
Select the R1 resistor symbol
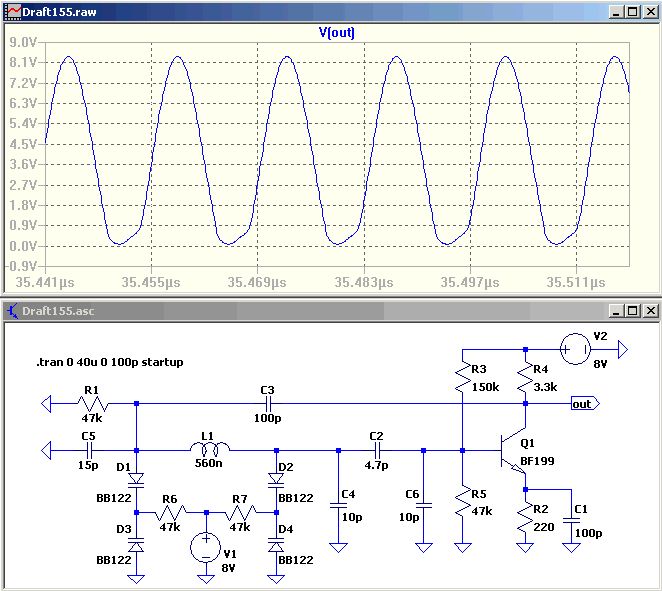point(93,404)
